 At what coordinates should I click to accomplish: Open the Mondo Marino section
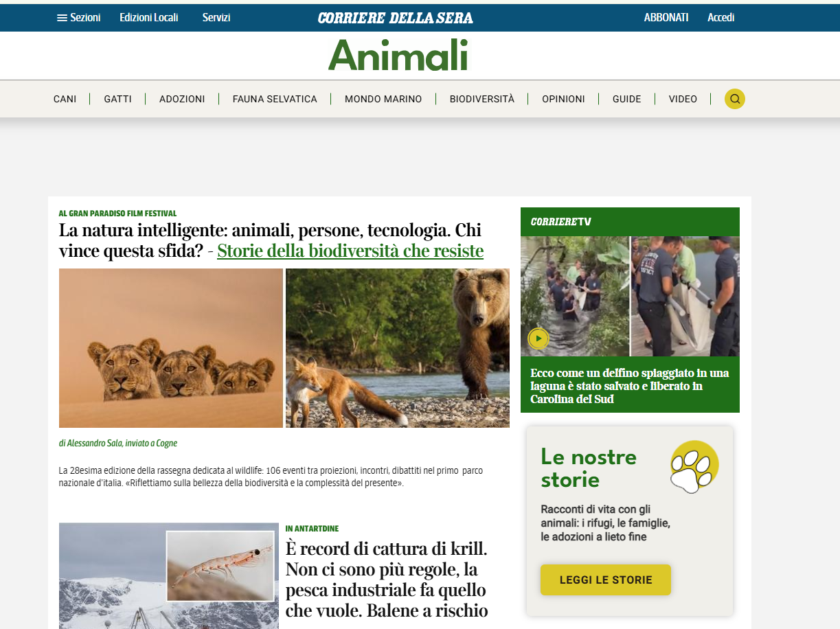click(383, 99)
